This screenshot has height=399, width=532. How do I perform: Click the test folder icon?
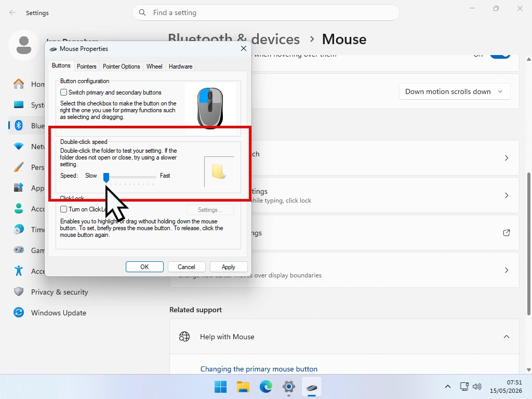pos(218,171)
